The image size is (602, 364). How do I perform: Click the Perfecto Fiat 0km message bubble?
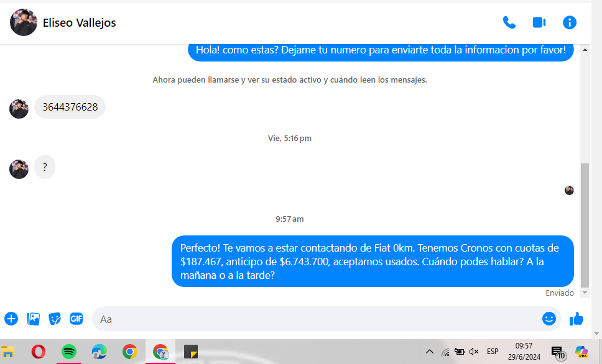coord(373,262)
